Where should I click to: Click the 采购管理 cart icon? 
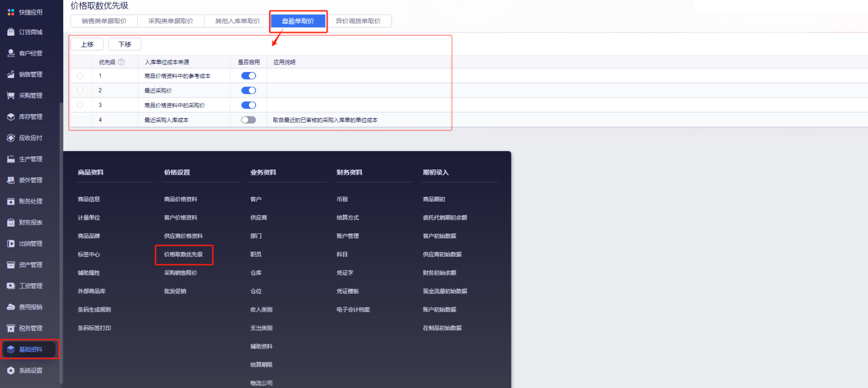11,95
